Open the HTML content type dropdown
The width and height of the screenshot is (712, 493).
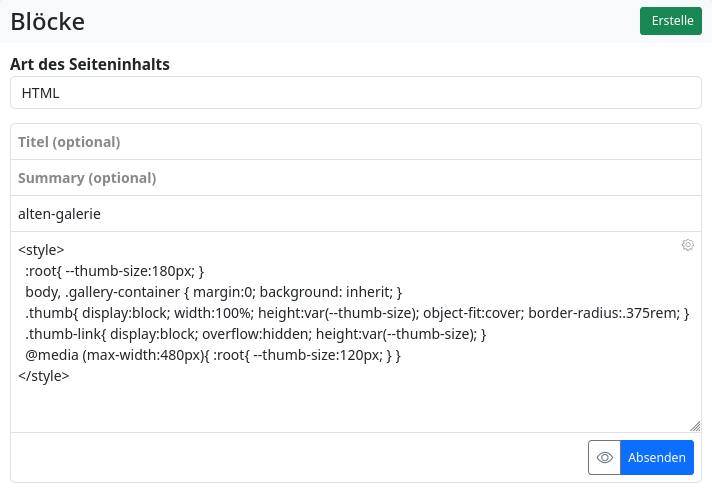[356, 93]
